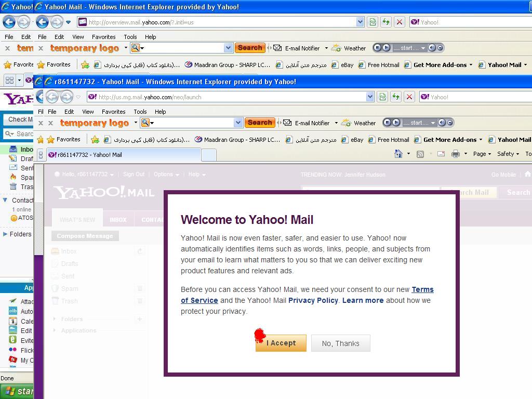Click the Weather icon in back window toolbar
This screenshot has width=532, height=399.
336,48
